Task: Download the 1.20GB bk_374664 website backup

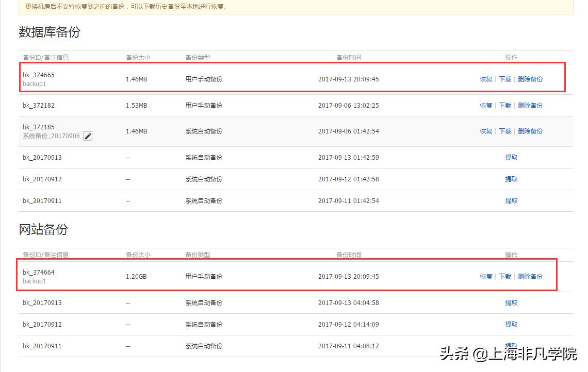Action: point(504,276)
